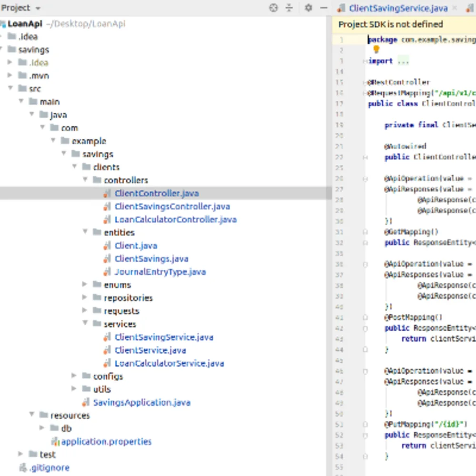The height and width of the screenshot is (476, 476).
Task: Open Project panel settings gear
Action: 308,8
